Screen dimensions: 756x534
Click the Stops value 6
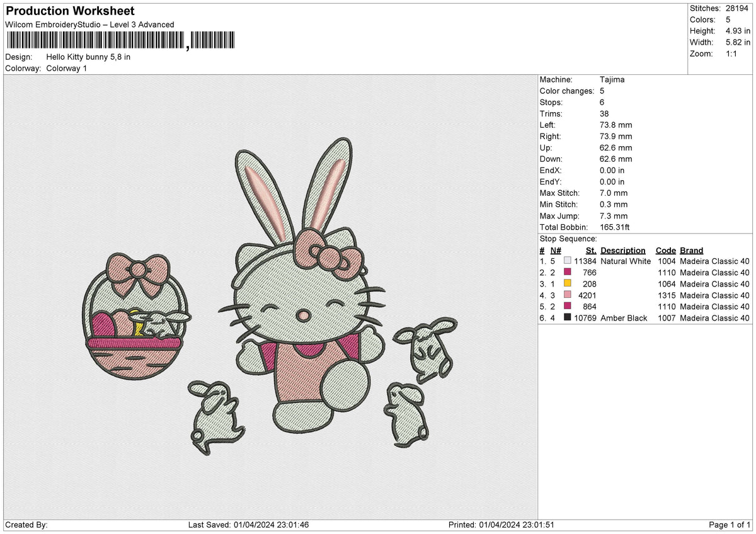click(603, 103)
